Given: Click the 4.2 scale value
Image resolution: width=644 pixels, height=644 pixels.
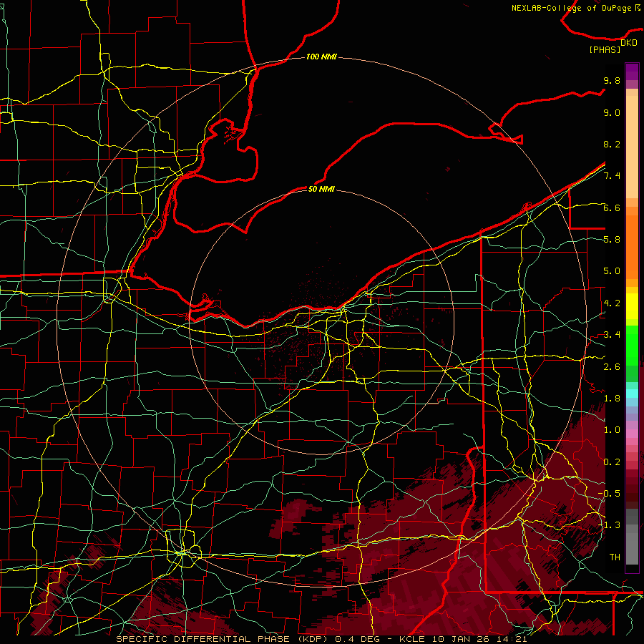Looking at the screenshot, I should tap(612, 303).
